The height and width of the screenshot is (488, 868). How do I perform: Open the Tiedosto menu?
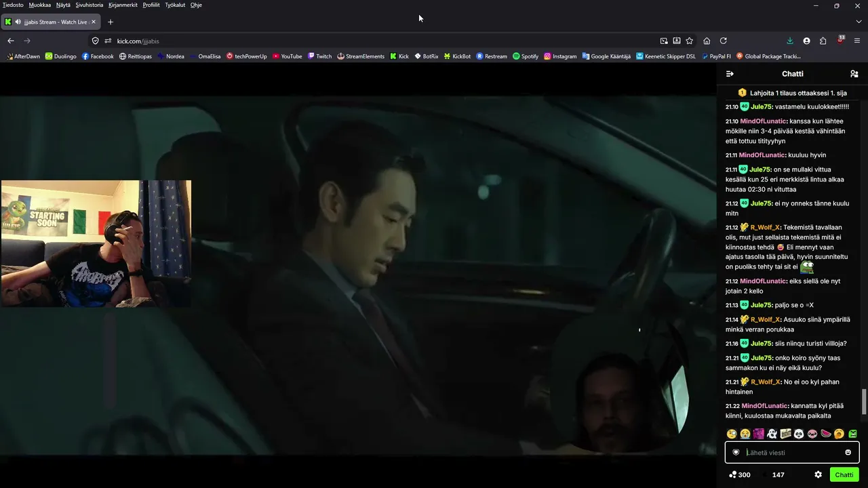point(13,5)
